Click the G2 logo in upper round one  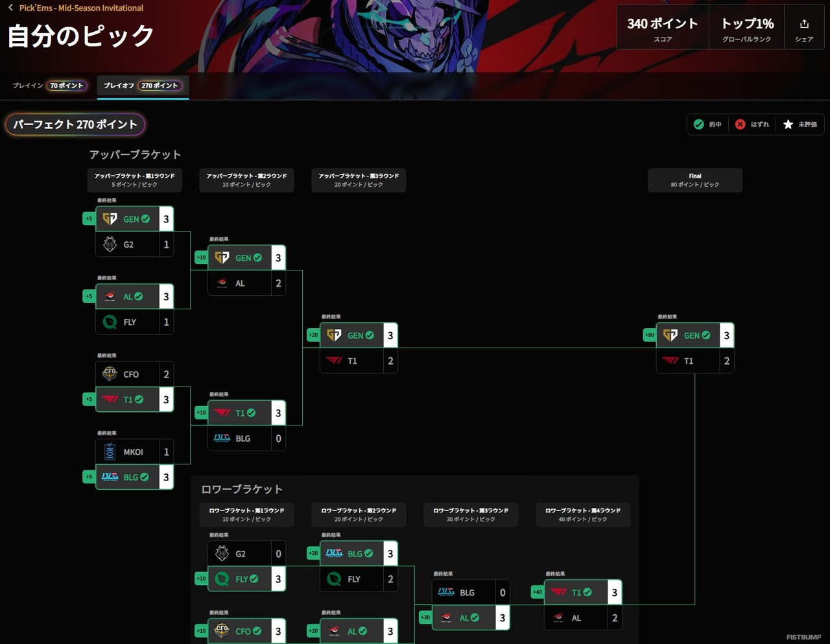coord(110,244)
